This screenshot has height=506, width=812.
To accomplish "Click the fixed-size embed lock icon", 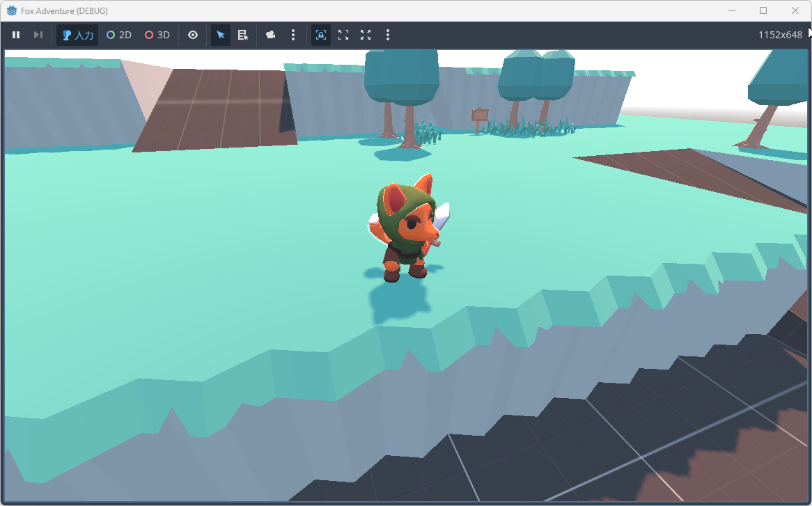I will coord(321,35).
